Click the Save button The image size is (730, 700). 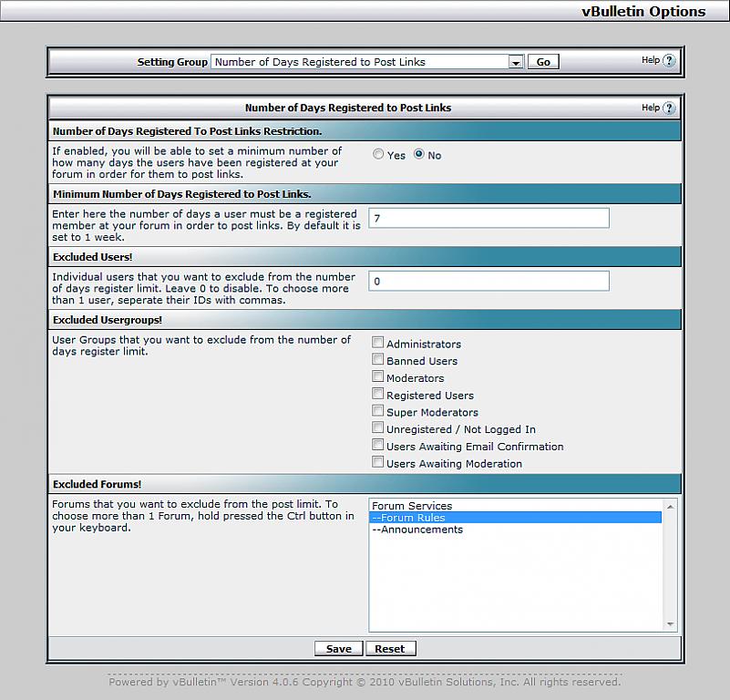coord(338,649)
